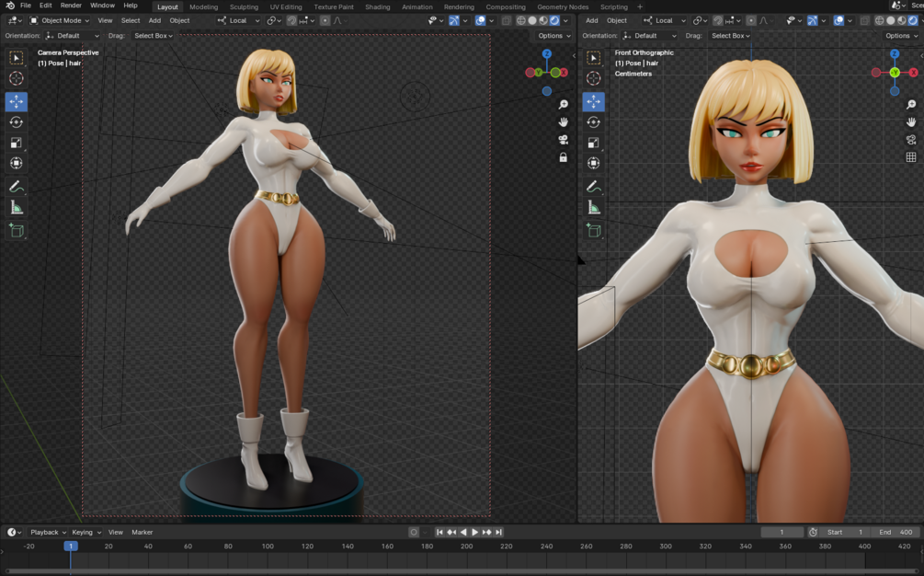Switch to the Modeling workspace tab
The height and width of the screenshot is (576, 924).
pos(203,7)
